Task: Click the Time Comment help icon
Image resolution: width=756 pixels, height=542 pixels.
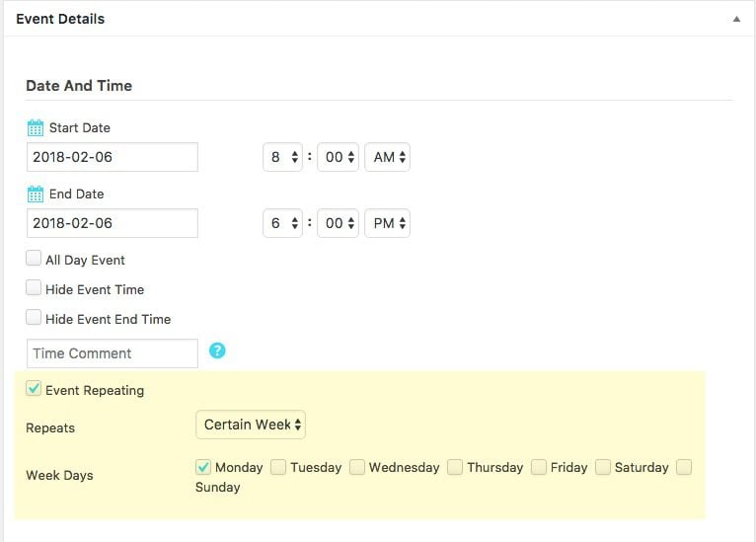Action: pos(217,350)
